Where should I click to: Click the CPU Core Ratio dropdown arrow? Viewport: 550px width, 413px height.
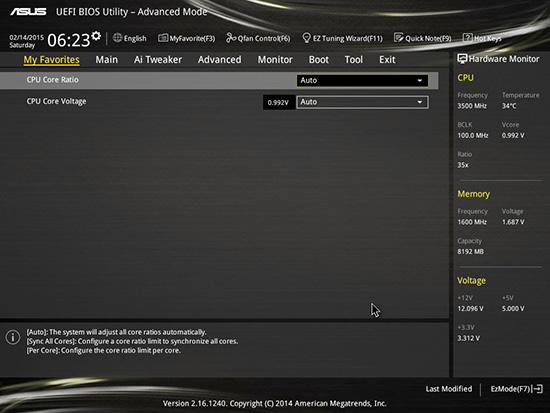tap(420, 81)
